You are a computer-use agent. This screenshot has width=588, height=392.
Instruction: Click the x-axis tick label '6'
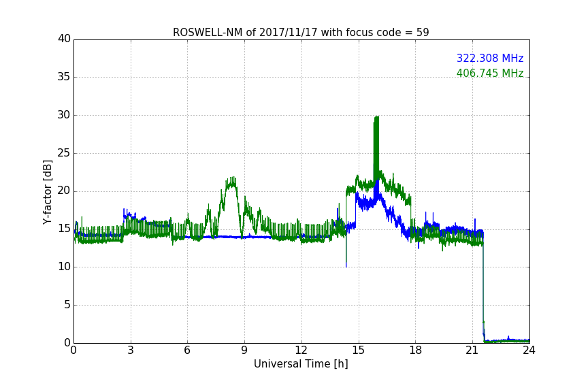(x=188, y=350)
